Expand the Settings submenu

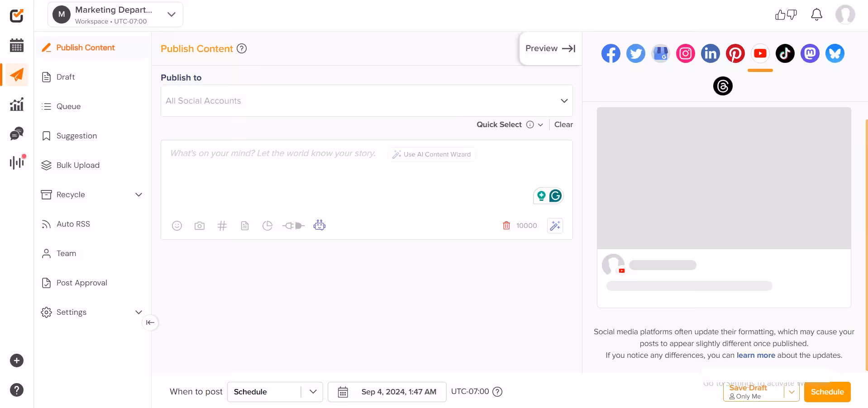pyautogui.click(x=139, y=312)
